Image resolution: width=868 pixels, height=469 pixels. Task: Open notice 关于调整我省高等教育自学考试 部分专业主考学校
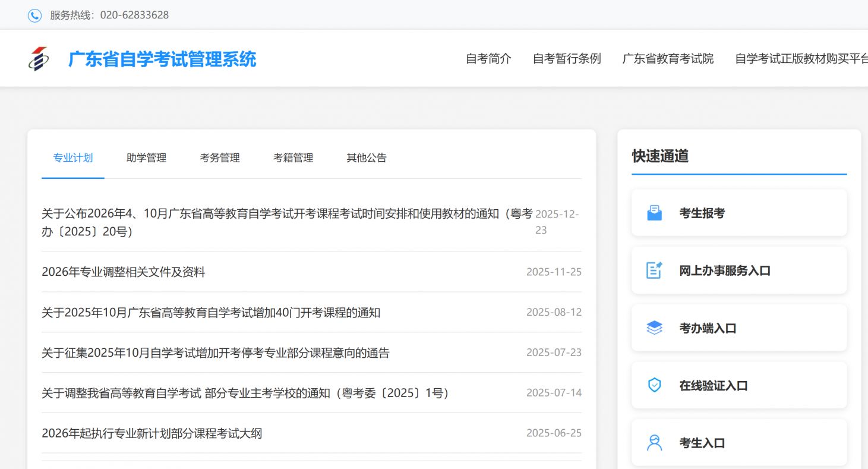tap(245, 394)
